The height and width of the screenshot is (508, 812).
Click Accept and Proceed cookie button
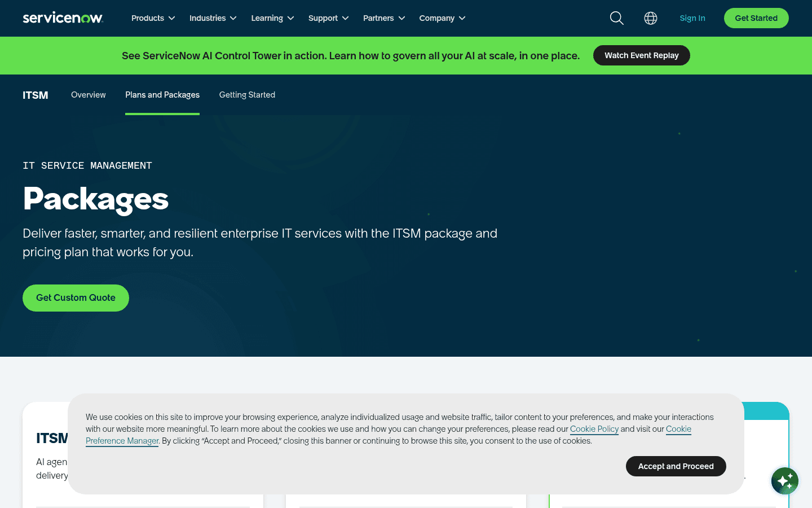(676, 466)
